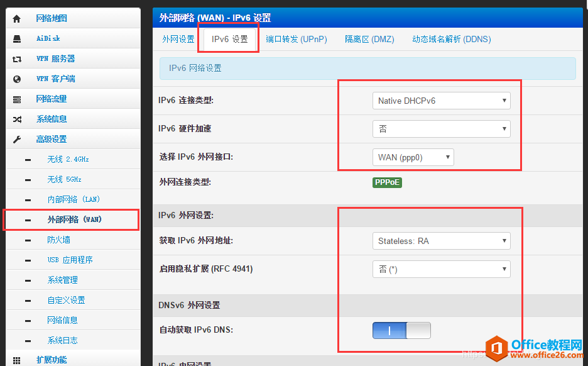The height and width of the screenshot is (366, 588).
Task: Click the globe icon for VPN 客户端
Action: tap(17, 79)
